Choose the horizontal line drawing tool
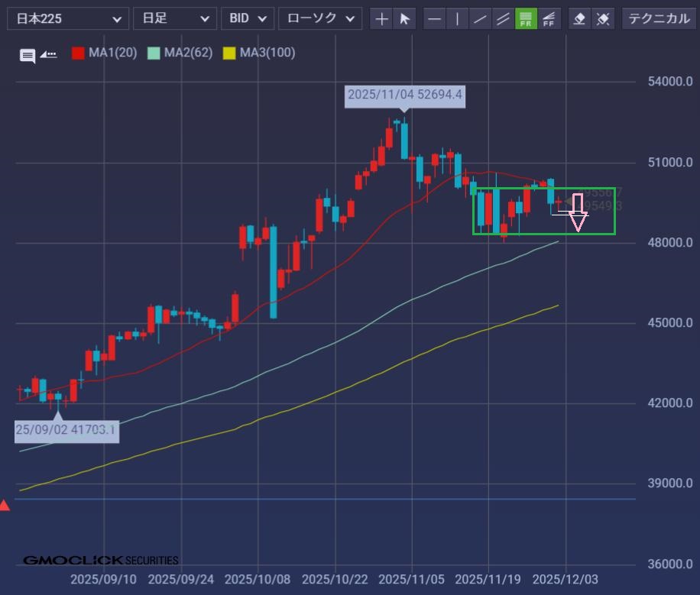 434,18
